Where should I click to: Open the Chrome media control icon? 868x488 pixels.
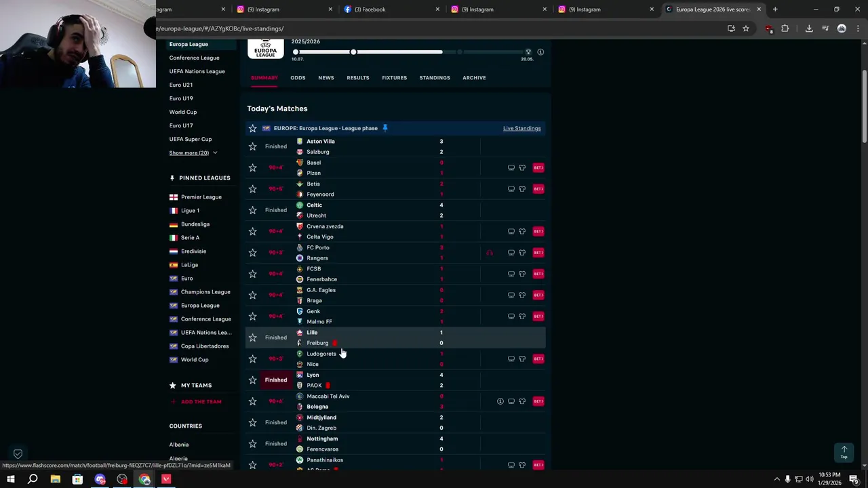[x=825, y=28]
